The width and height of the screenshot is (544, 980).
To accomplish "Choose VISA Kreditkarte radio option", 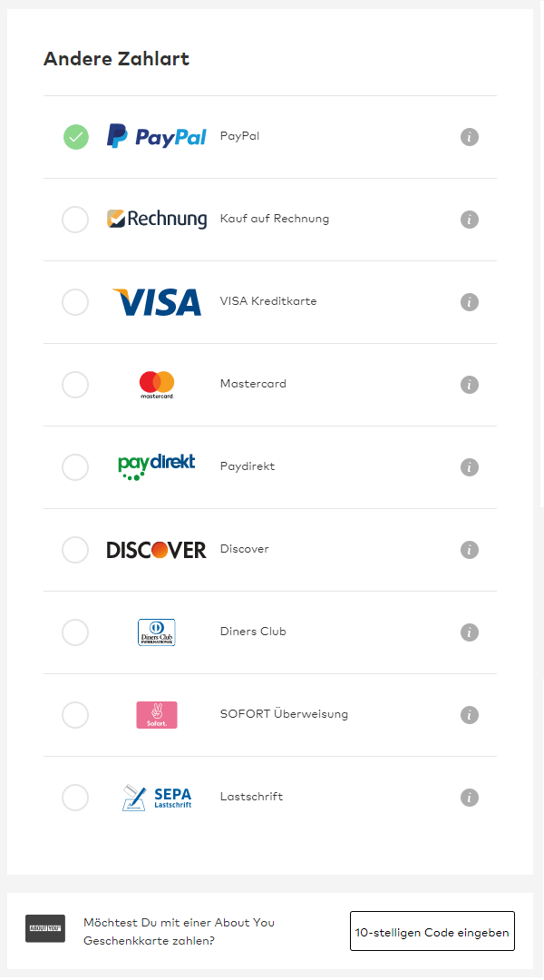I will [x=75, y=302].
